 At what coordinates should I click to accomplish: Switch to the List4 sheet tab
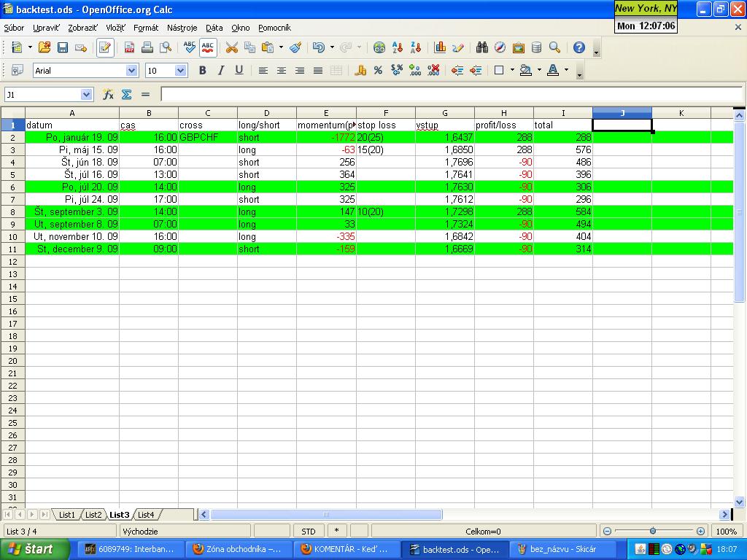coord(146,514)
